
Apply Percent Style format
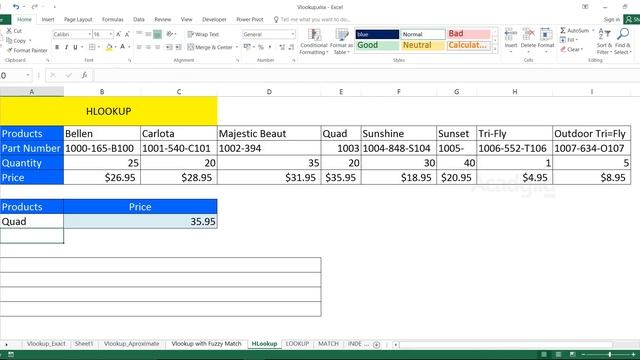[x=260, y=47]
